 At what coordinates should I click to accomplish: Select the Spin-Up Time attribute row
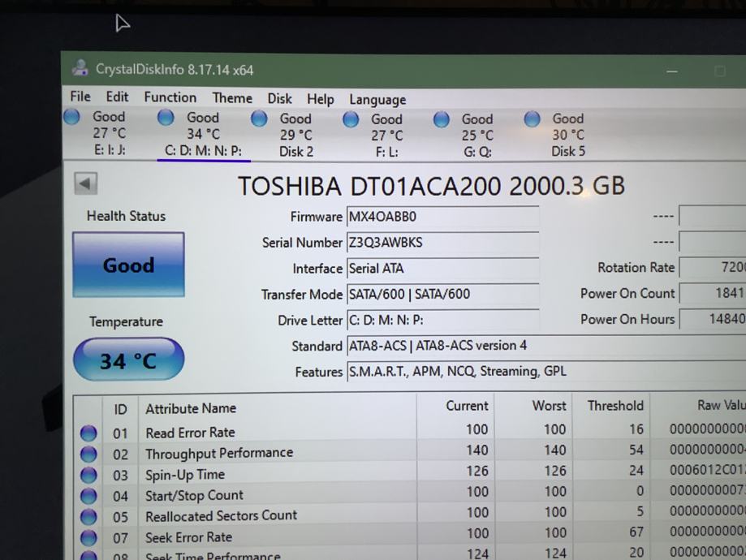[185, 475]
